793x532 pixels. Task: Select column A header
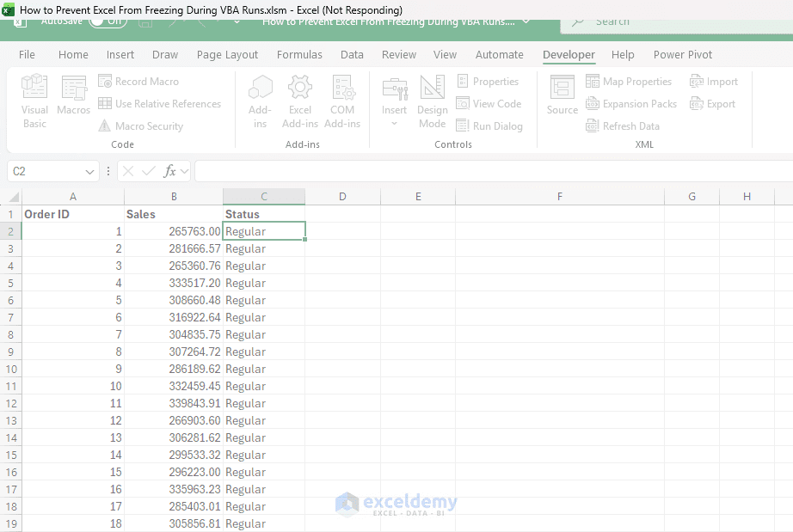coord(73,197)
